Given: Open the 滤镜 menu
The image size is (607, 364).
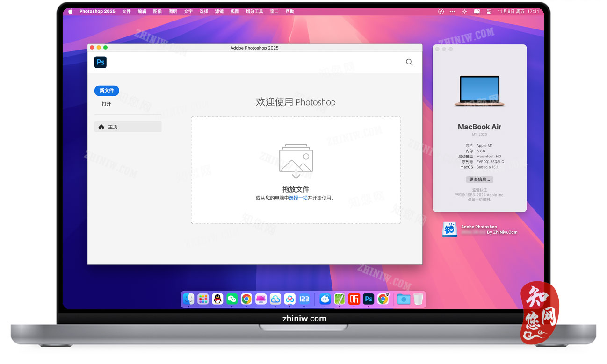Looking at the screenshot, I should (x=219, y=11).
